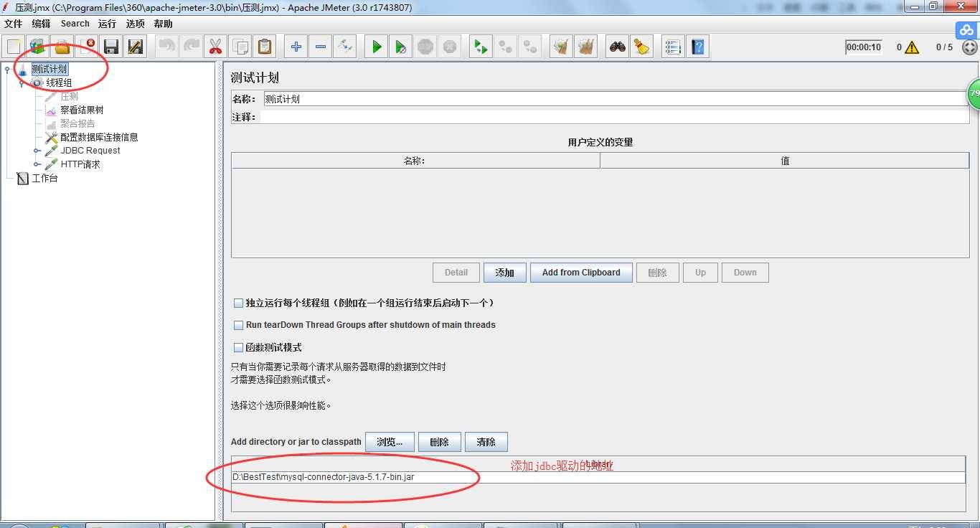The image size is (980, 528).
Task: Open the Templates toolbar icon
Action: 38,47
